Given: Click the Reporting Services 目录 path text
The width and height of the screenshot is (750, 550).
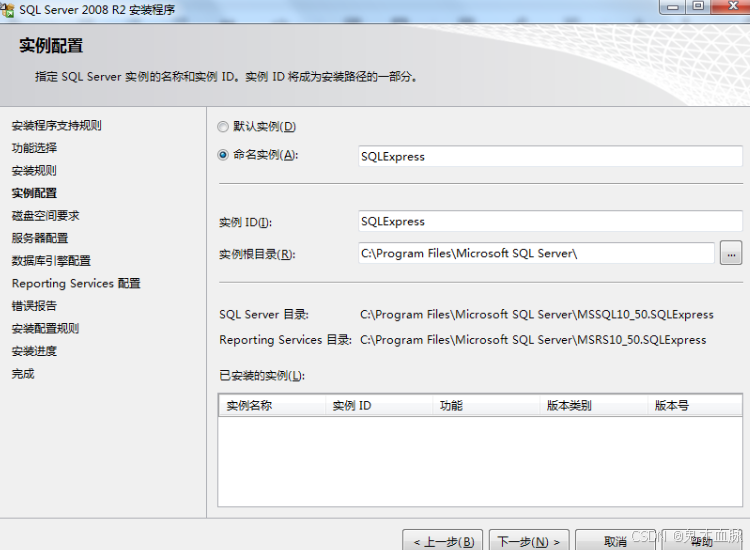Looking at the screenshot, I should click(x=533, y=340).
